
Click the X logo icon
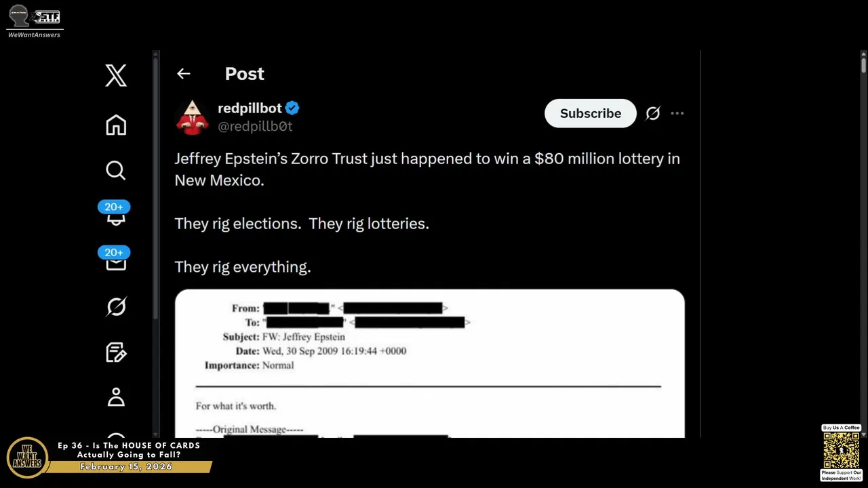point(116,75)
